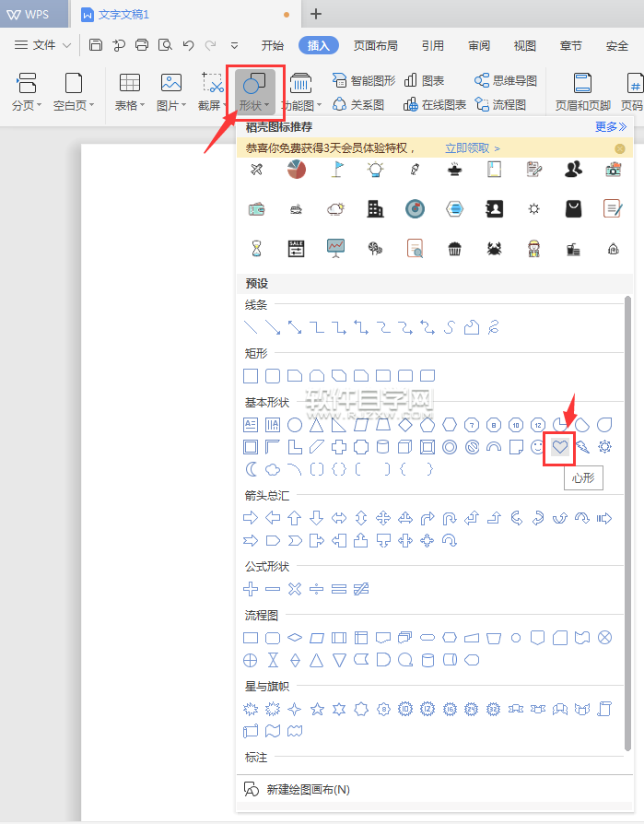Pick the cloud shape
The image size is (644, 824).
click(273, 469)
